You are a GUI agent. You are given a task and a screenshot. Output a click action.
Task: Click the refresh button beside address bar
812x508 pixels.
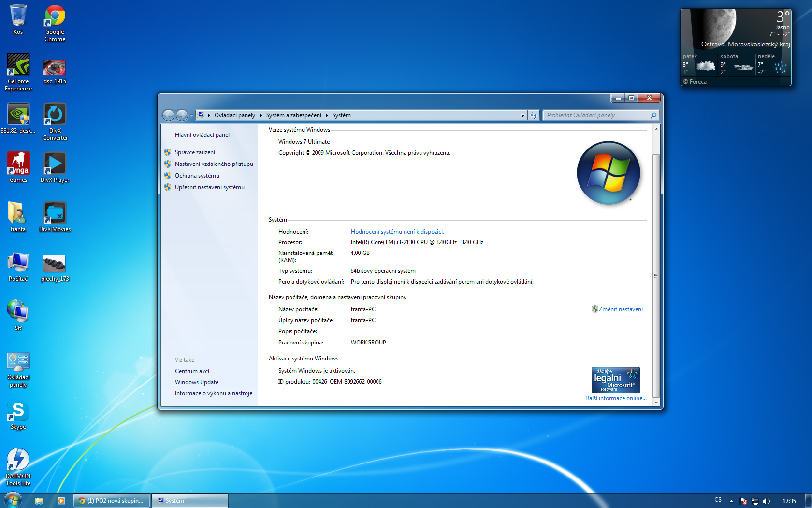pyautogui.click(x=534, y=115)
